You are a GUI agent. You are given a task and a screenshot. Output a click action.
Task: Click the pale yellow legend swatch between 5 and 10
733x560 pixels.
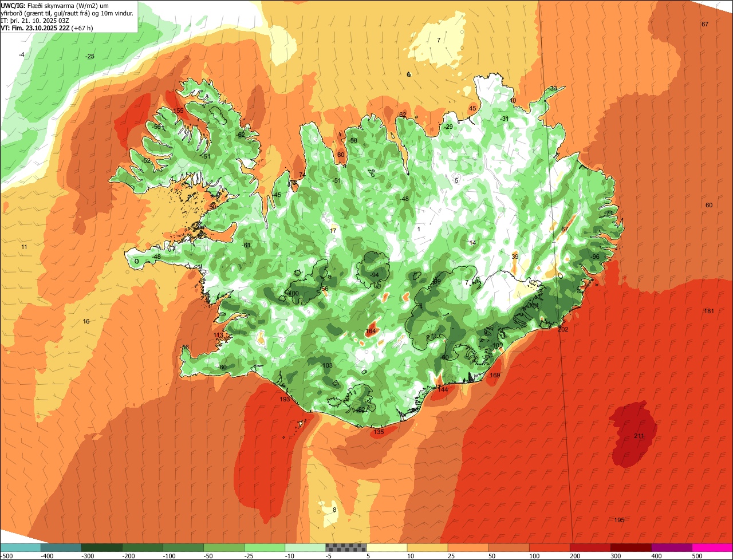point(387,547)
